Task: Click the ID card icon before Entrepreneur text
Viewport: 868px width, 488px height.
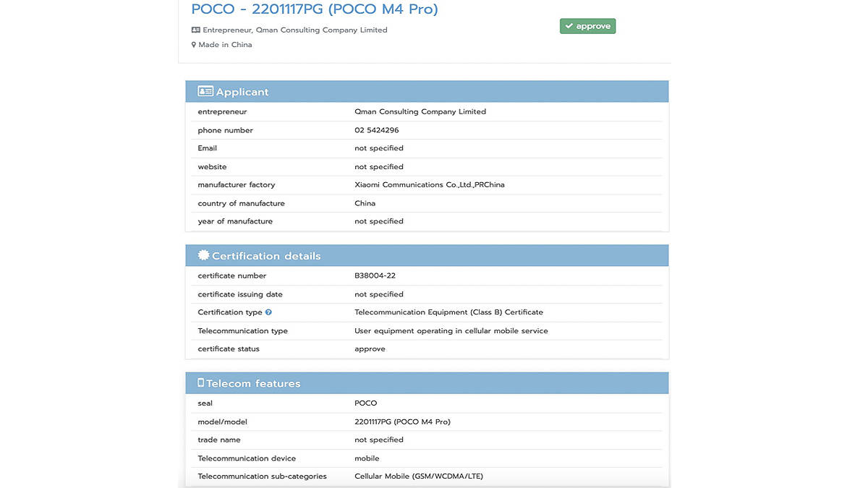Action: 195,30
